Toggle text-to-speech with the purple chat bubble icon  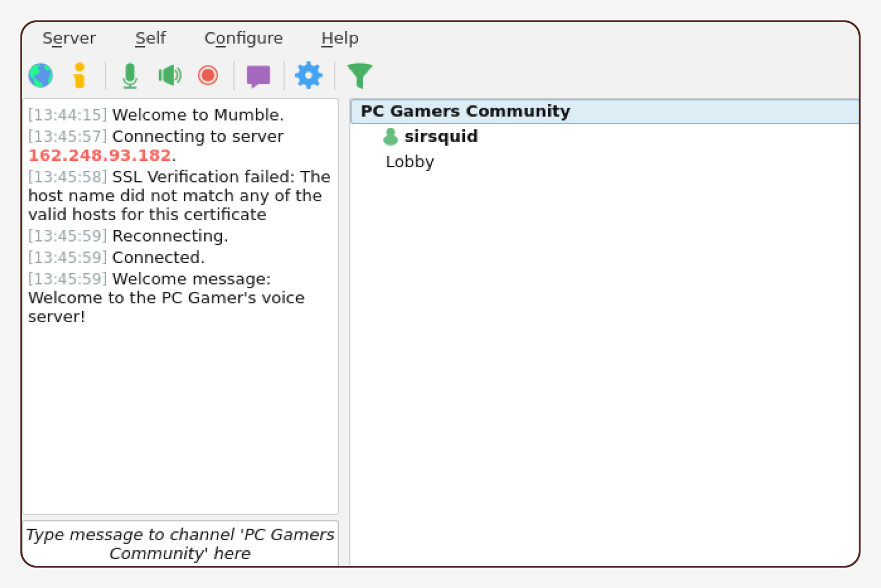point(259,76)
